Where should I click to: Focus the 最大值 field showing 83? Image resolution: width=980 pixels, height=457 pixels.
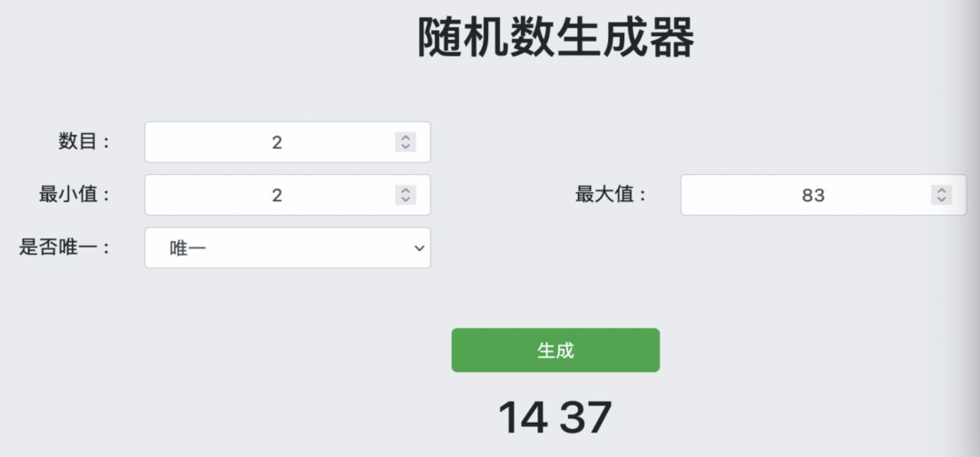808,195
